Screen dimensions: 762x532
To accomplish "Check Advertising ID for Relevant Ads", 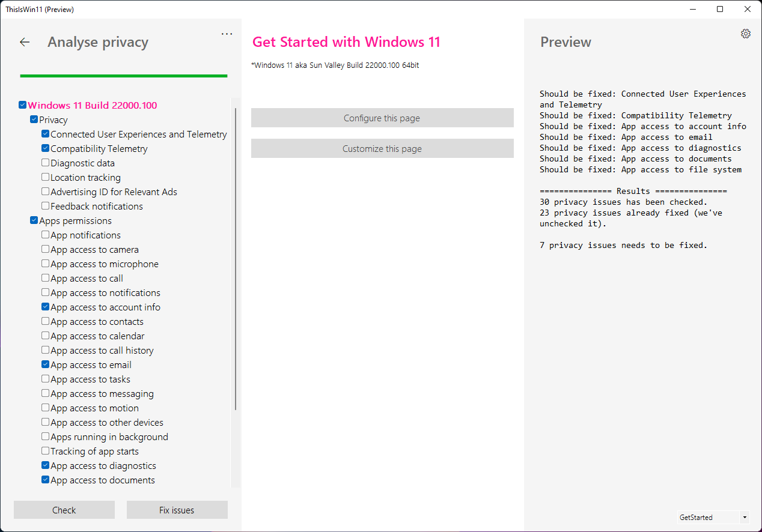I will click(x=46, y=192).
